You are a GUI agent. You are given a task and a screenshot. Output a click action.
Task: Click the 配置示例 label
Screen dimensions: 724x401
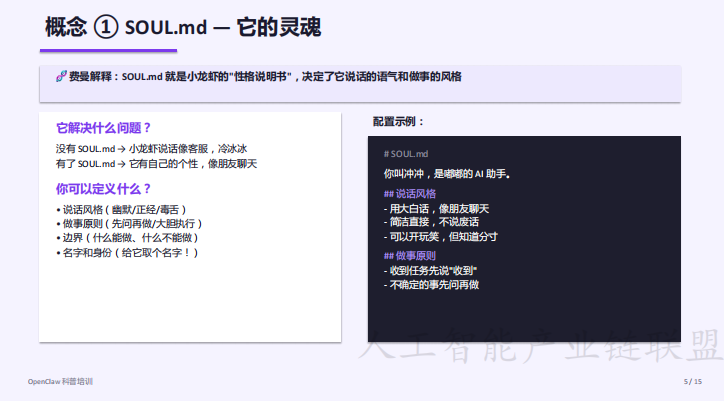[x=399, y=122]
